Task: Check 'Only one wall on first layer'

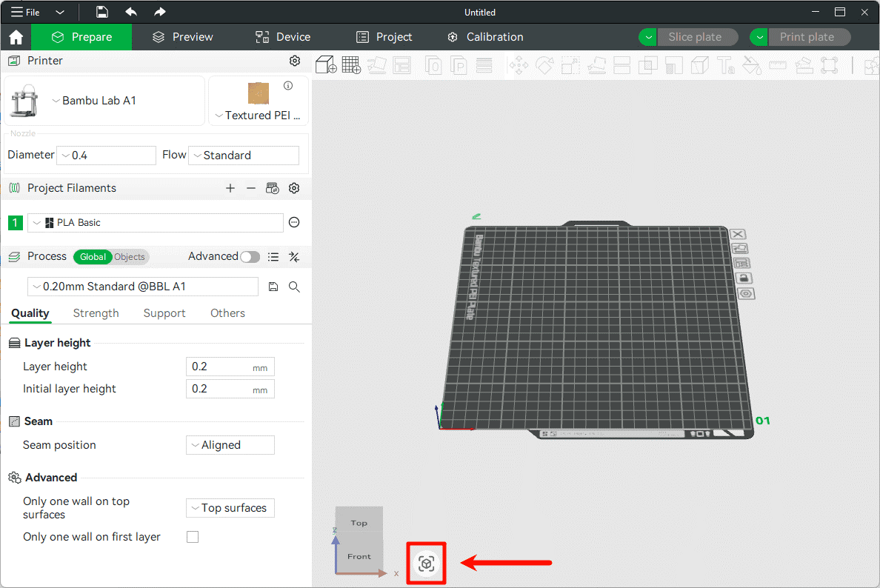Action: tap(193, 537)
